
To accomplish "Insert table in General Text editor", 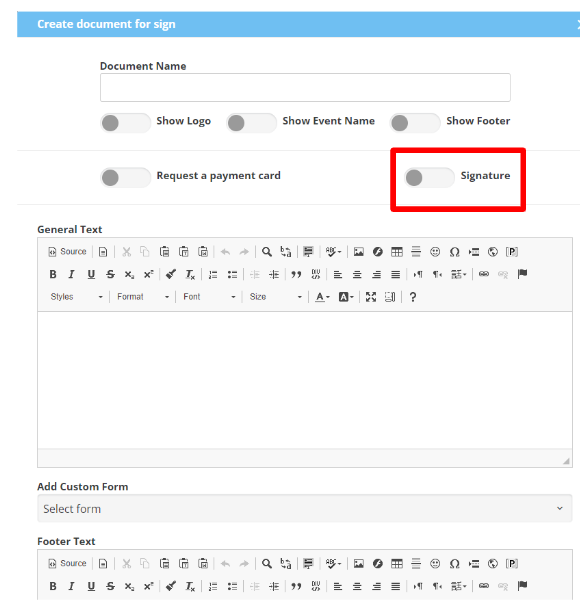I will pyautogui.click(x=397, y=252).
